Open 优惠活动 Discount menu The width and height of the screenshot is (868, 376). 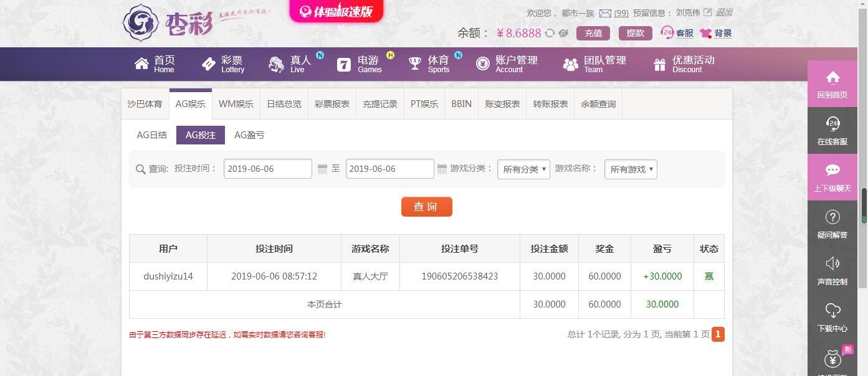point(684,64)
